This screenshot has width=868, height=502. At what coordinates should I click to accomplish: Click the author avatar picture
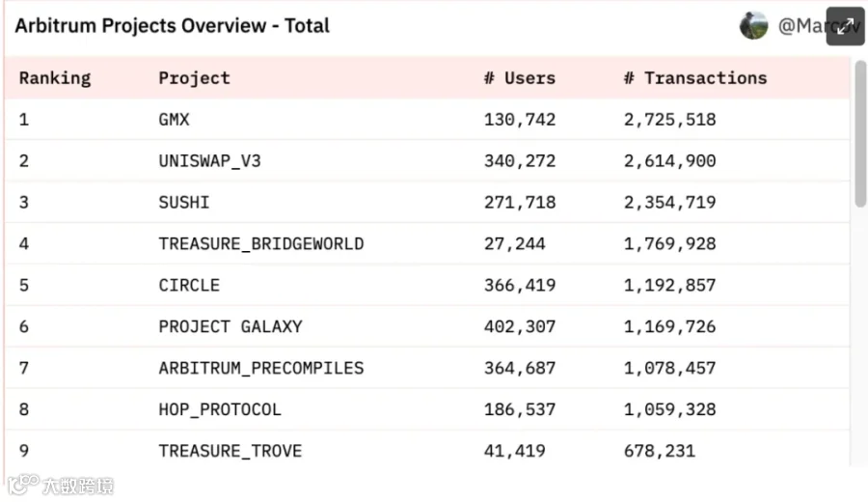pos(753,26)
